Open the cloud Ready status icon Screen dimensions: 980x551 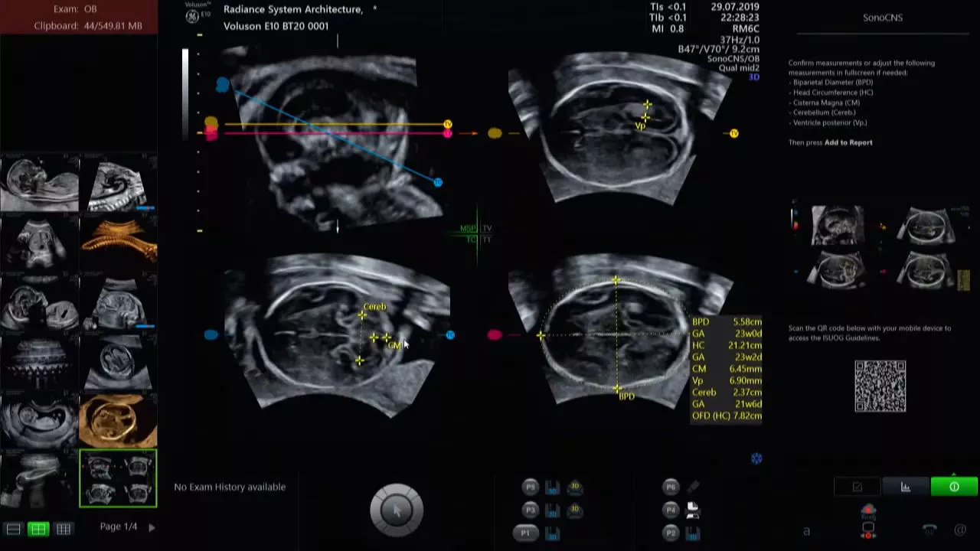click(868, 511)
